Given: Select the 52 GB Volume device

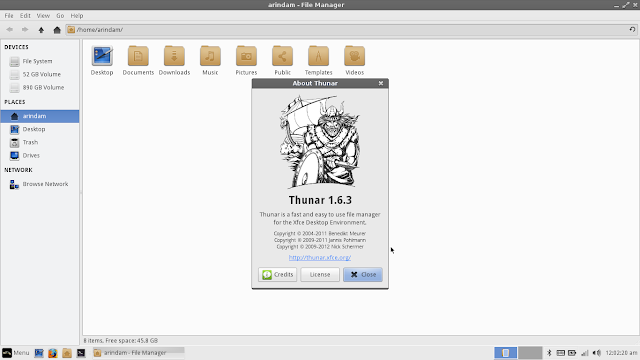Looking at the screenshot, I should [x=40, y=74].
